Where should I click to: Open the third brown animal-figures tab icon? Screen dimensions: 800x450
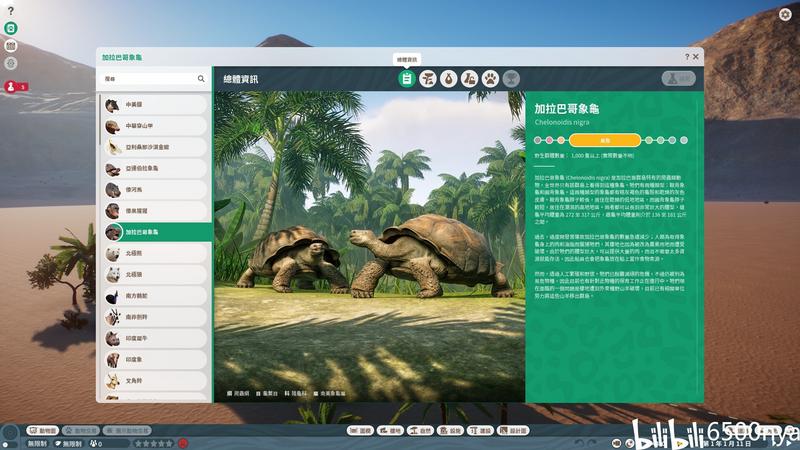pyautogui.click(x=469, y=79)
